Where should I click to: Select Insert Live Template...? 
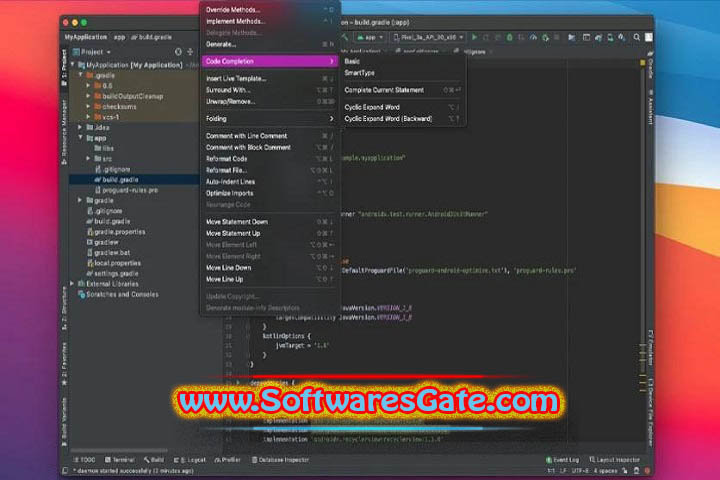(x=270, y=79)
